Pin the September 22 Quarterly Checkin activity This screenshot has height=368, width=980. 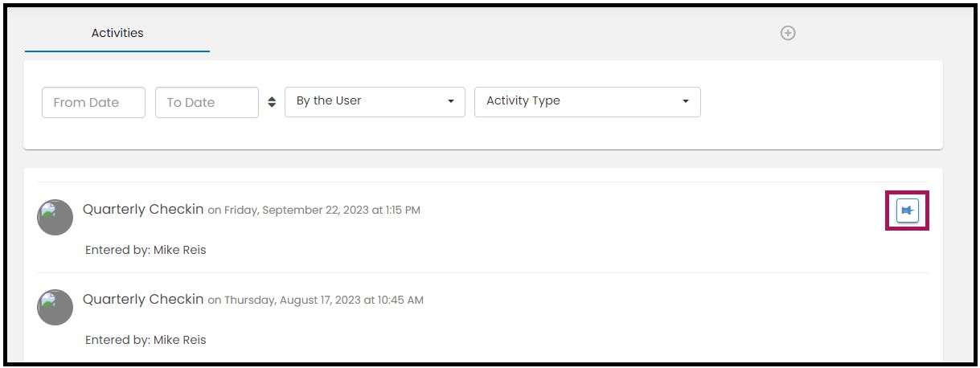(x=907, y=211)
